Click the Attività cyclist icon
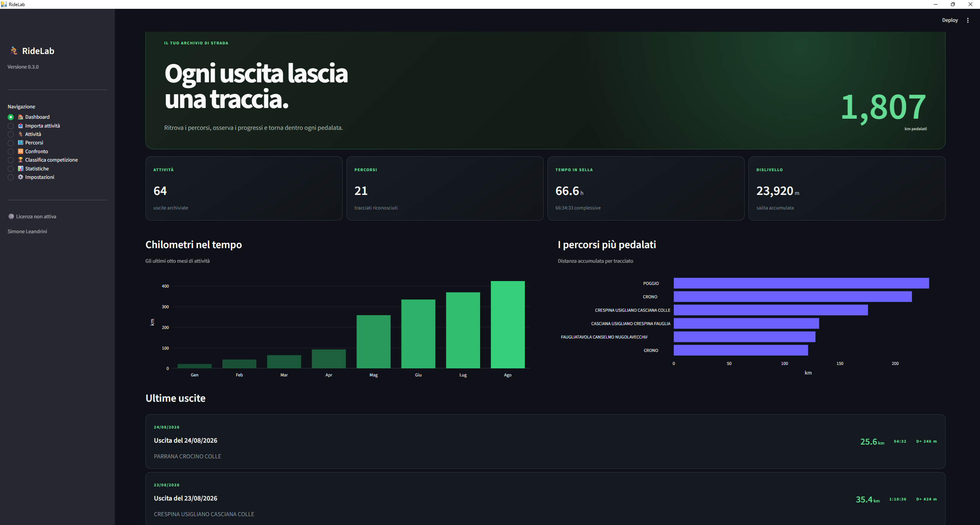This screenshot has width=980, height=525. tap(21, 134)
